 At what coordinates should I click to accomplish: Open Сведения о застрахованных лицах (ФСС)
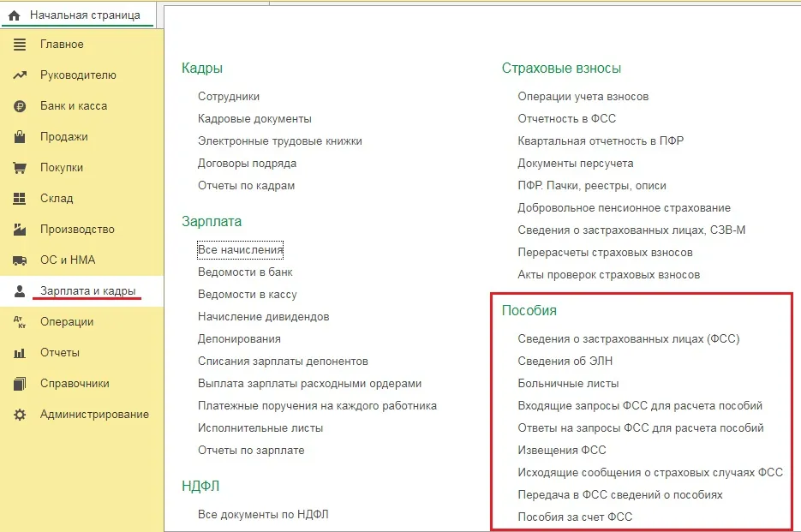628,339
